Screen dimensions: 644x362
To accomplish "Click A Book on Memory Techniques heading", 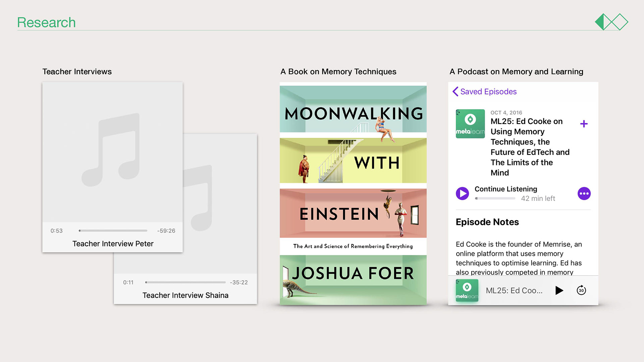I will [338, 71].
